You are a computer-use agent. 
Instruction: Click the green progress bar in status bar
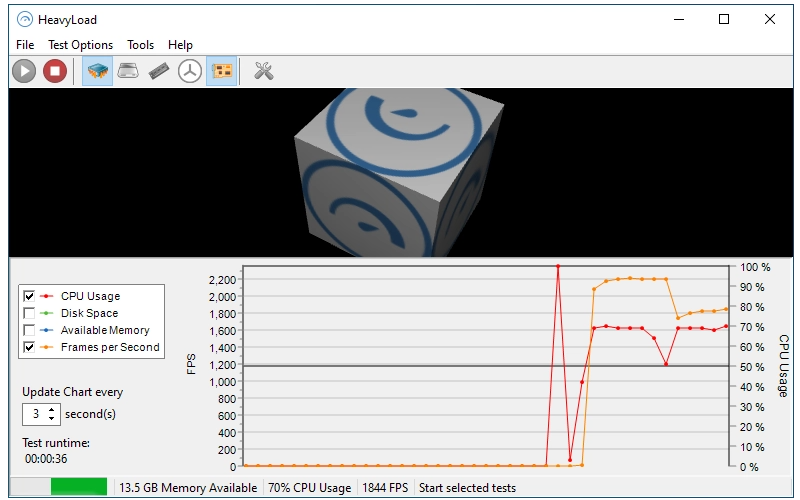click(79, 487)
